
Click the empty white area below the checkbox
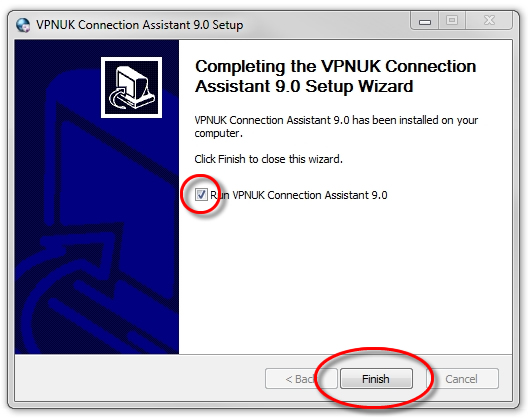click(345, 278)
